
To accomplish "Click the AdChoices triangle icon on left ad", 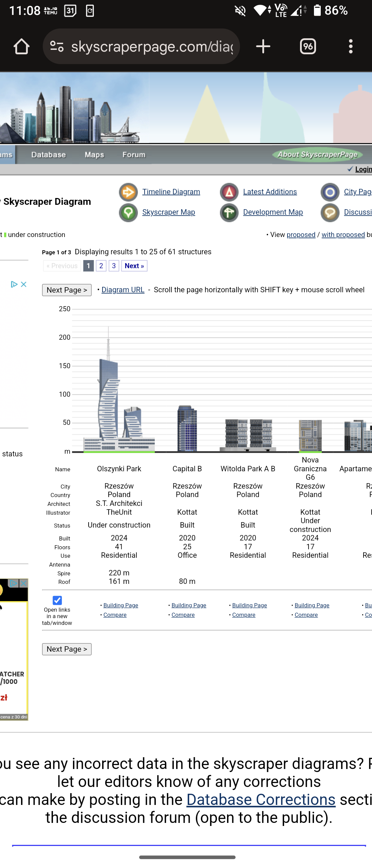I will point(14,284).
